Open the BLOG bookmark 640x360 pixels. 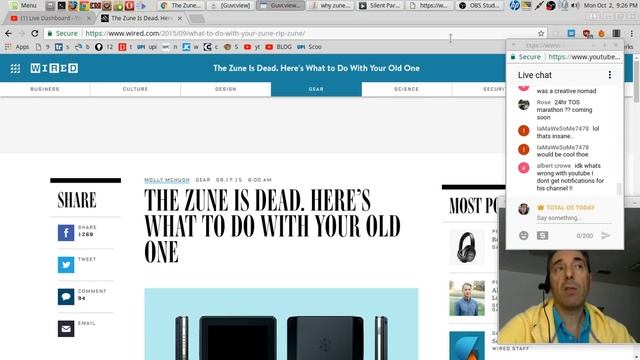(x=278, y=47)
